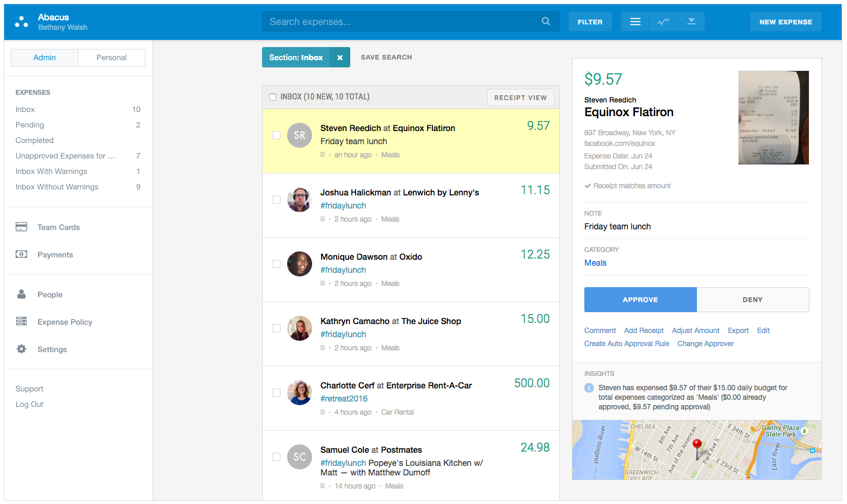Open the trends chart view icon
Viewport: 847px width, 504px height.
pos(664,21)
